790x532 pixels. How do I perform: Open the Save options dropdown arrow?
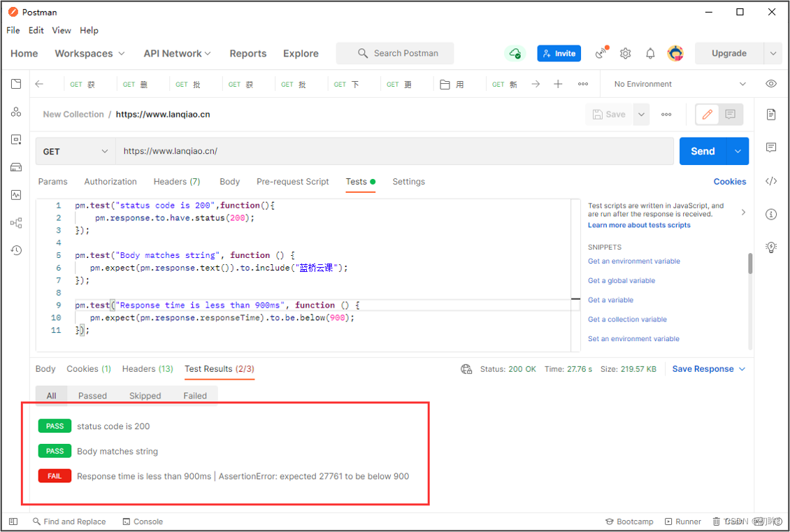pos(641,115)
